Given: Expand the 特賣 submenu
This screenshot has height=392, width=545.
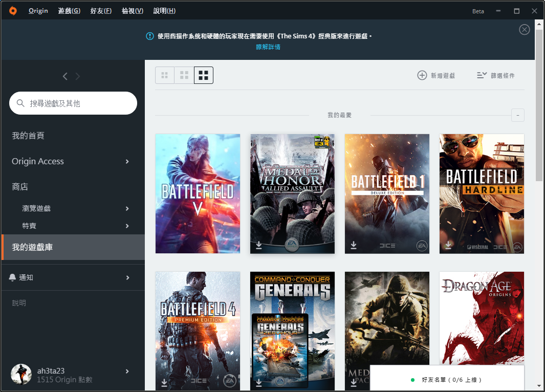Looking at the screenshot, I should tap(127, 226).
